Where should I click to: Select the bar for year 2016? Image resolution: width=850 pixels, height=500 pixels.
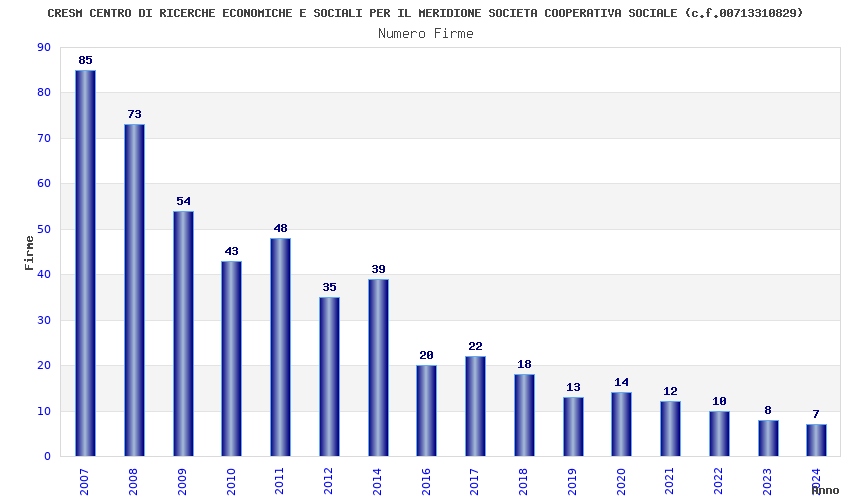(426, 411)
